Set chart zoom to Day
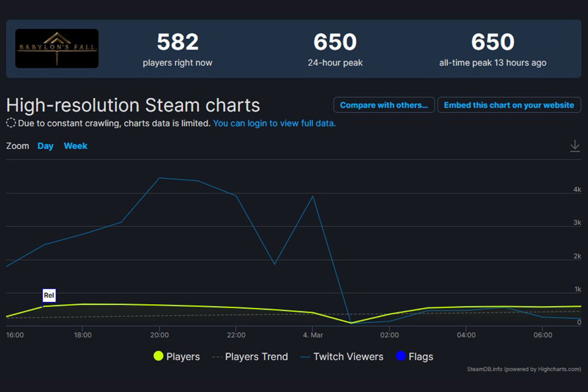 [x=45, y=146]
